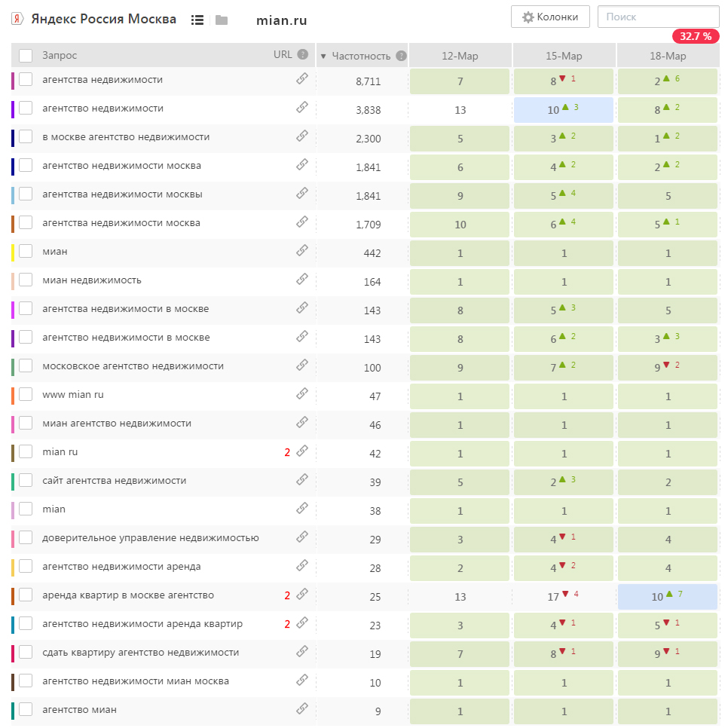Screen dimensions: 728x728
Task: Open link icon for сайт агентства недвижимости
Action: [x=302, y=479]
